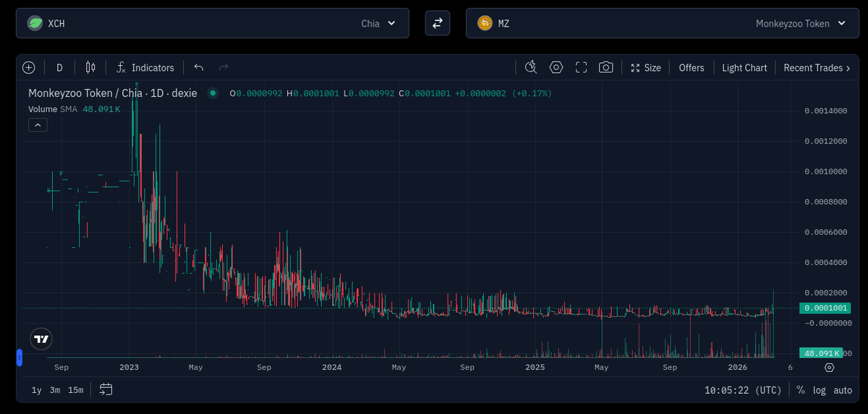Screen dimensions: 868x414
Task: Take a chart snapshot with camera icon
Action: (x=606, y=67)
